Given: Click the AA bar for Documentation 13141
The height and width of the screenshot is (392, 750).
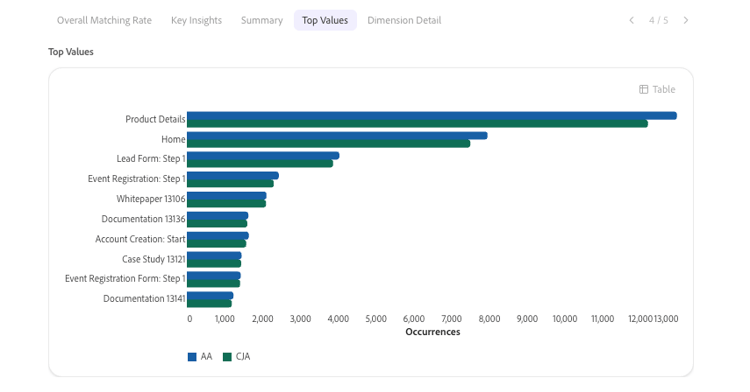Looking at the screenshot, I should (x=210, y=296).
